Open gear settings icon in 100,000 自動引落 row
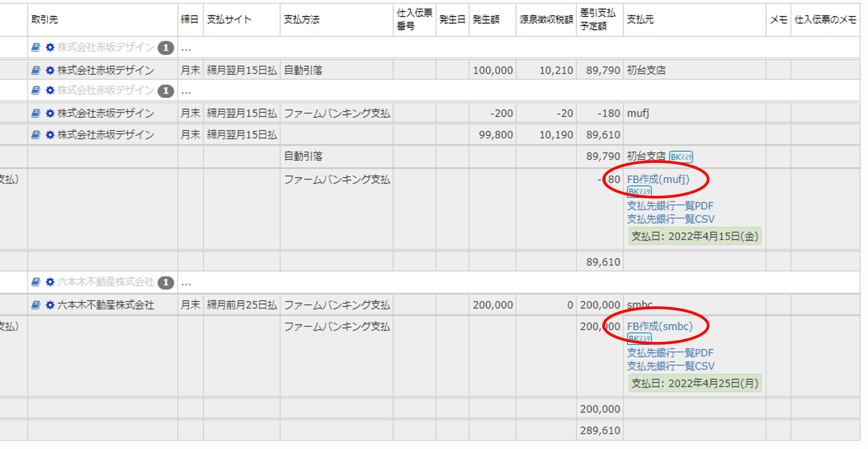The height and width of the screenshot is (449, 868). tap(50, 70)
